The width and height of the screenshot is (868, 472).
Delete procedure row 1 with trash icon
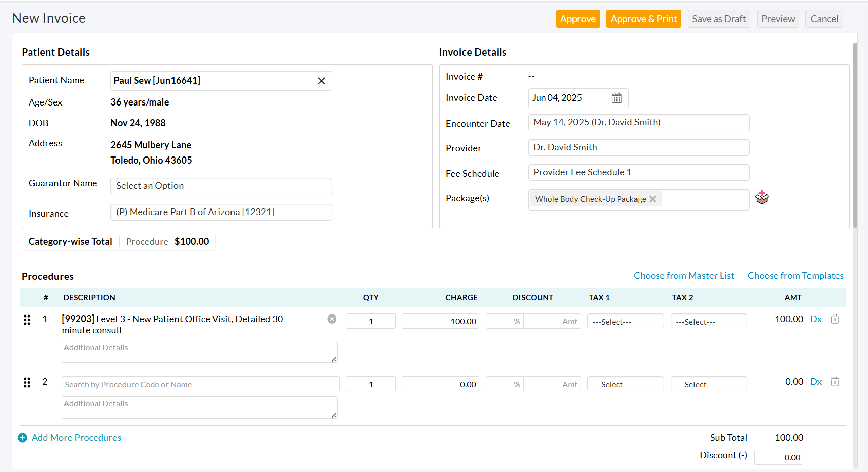(835, 319)
